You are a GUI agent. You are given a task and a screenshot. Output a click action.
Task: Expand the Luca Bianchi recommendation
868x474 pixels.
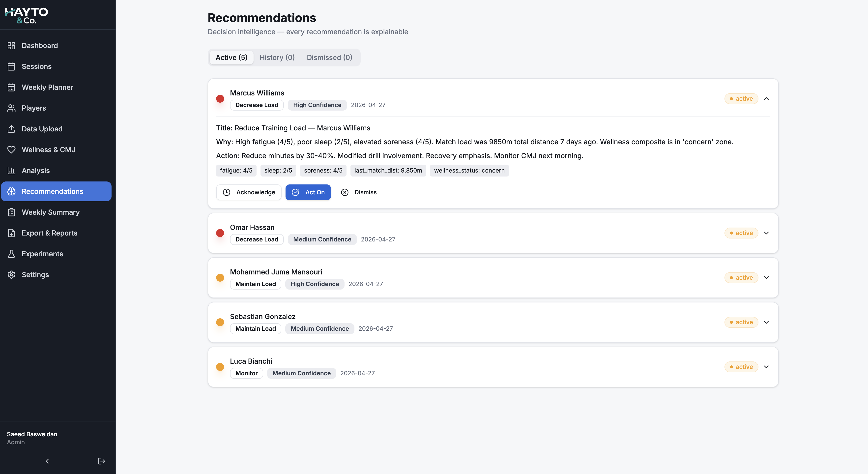766,367
